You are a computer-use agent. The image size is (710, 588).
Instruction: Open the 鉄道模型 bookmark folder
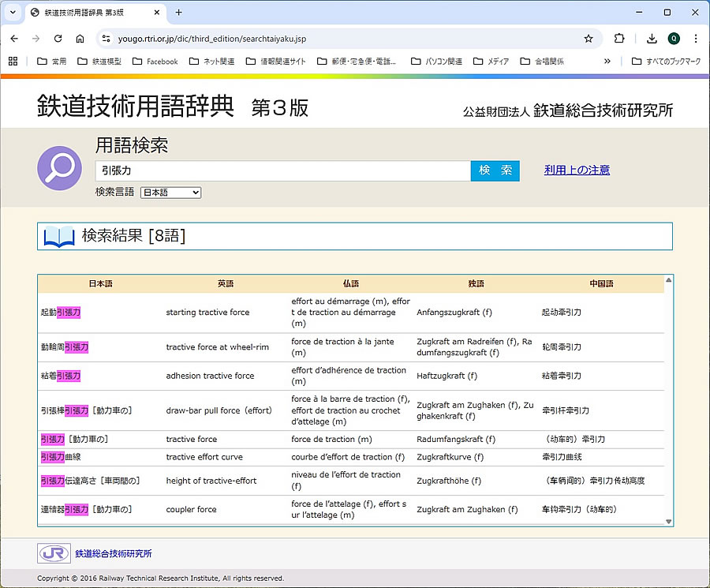100,62
